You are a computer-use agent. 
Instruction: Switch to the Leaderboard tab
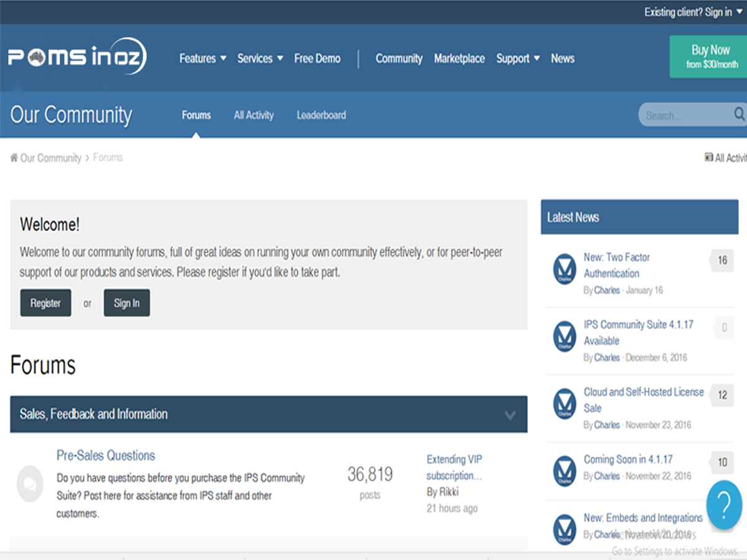click(321, 115)
